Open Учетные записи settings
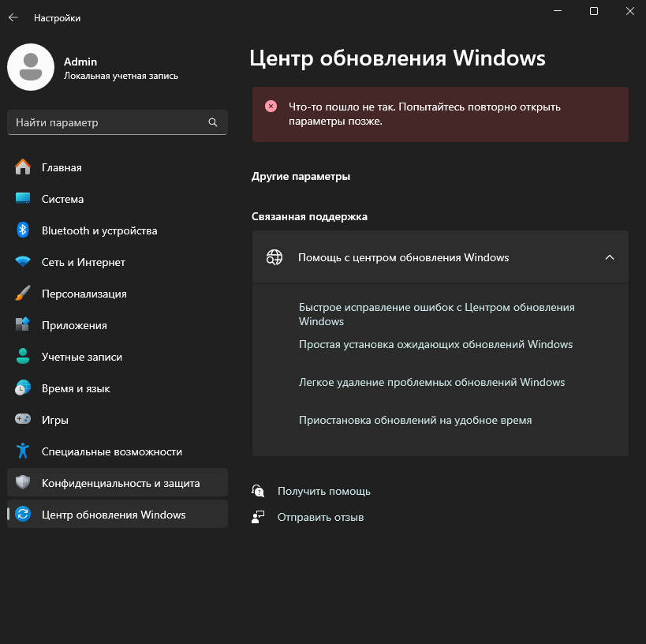The height and width of the screenshot is (644, 646). pos(118,357)
